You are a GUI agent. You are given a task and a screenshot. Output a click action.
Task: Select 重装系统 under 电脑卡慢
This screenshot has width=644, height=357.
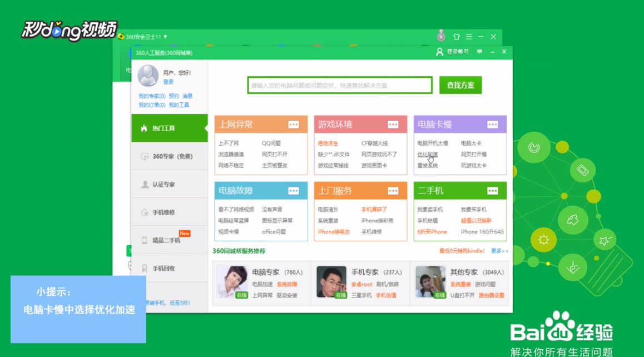point(428,166)
